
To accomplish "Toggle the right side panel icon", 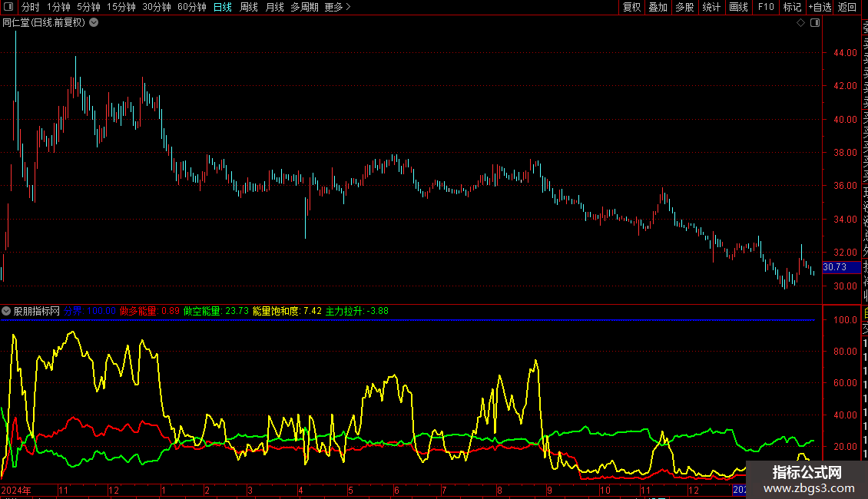I will point(815,23).
